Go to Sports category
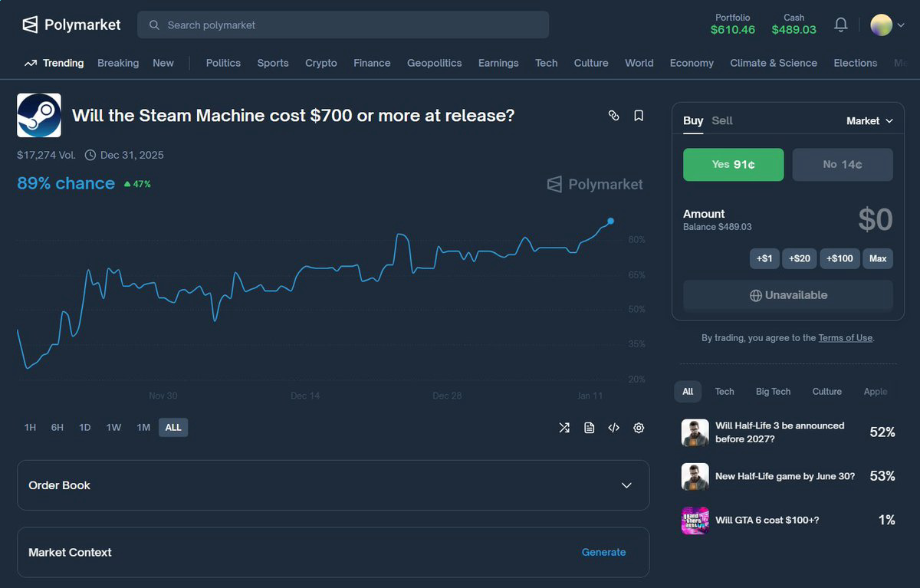The width and height of the screenshot is (920, 588). pyautogui.click(x=273, y=63)
